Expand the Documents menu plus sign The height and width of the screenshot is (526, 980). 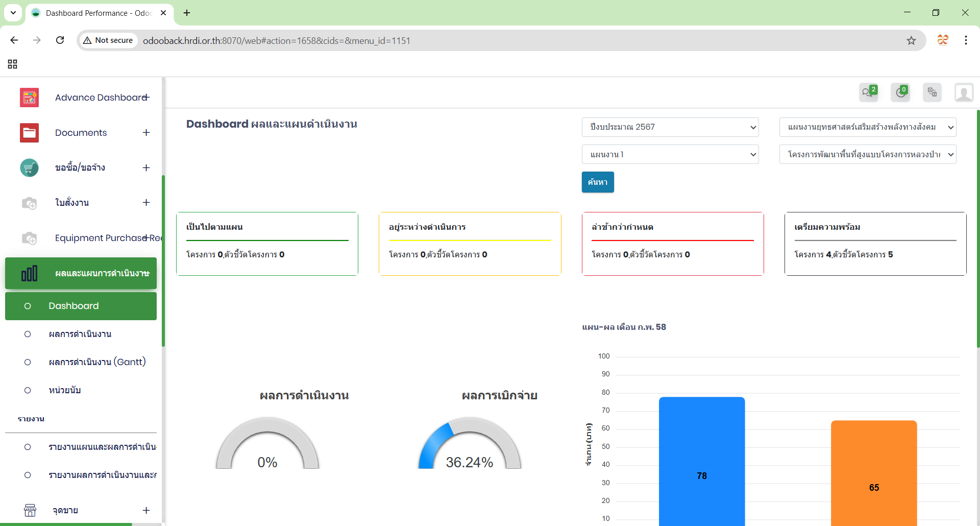(x=146, y=133)
